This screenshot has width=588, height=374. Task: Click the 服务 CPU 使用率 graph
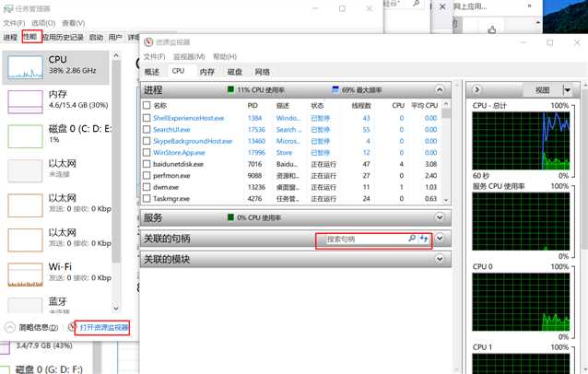click(x=521, y=221)
